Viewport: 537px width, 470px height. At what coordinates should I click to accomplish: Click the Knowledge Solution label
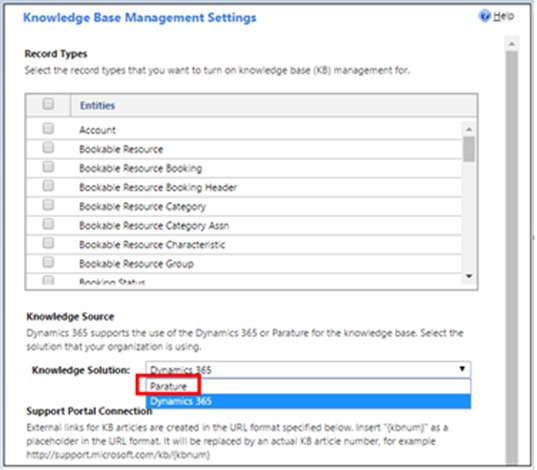pos(81,370)
